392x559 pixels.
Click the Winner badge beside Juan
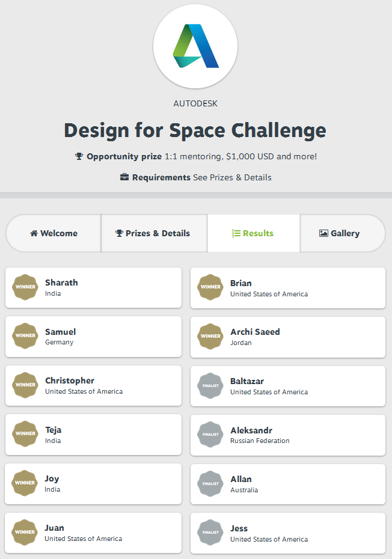[x=25, y=533]
